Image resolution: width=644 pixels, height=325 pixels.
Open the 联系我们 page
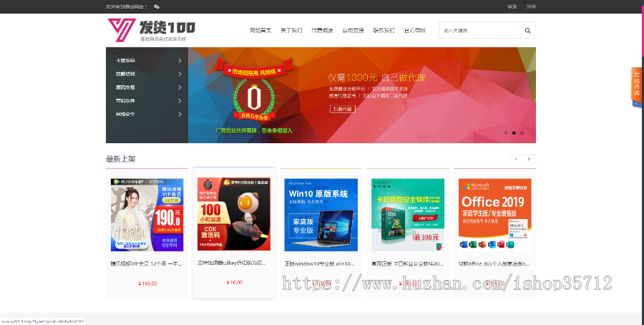tap(384, 30)
